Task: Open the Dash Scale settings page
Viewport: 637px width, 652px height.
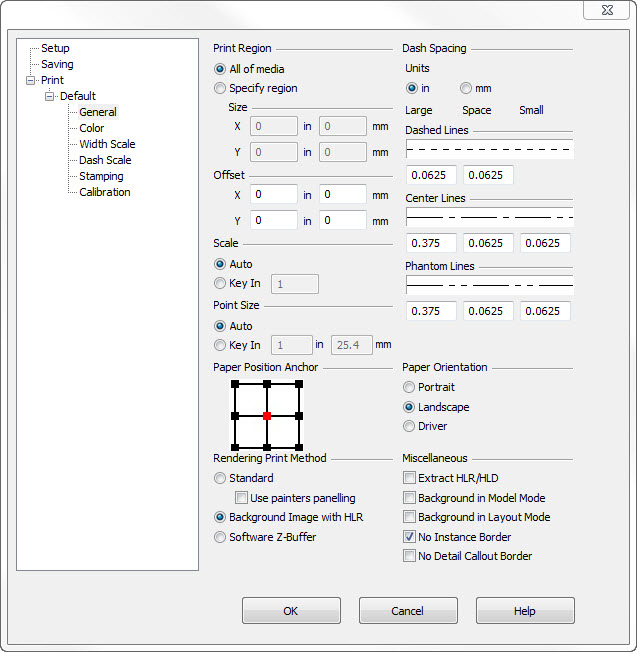Action: 105,160
